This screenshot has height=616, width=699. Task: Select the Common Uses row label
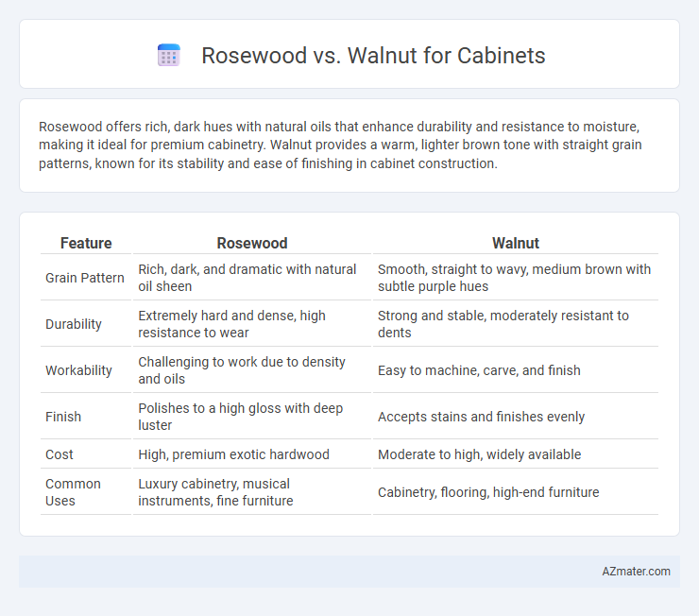(x=73, y=492)
